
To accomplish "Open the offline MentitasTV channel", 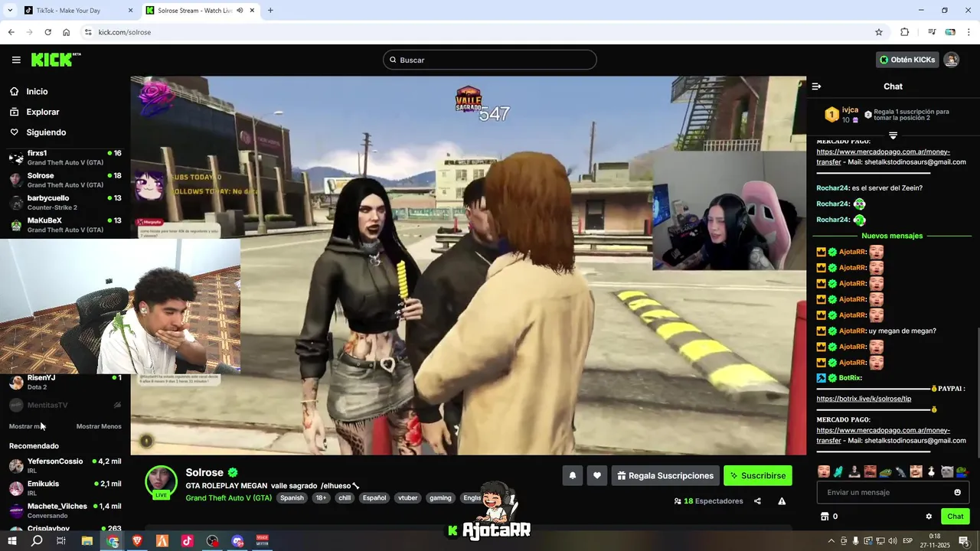I will point(65,405).
